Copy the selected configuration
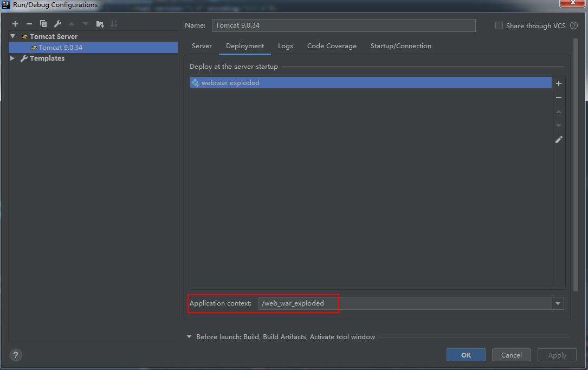The image size is (588, 370). [43, 24]
